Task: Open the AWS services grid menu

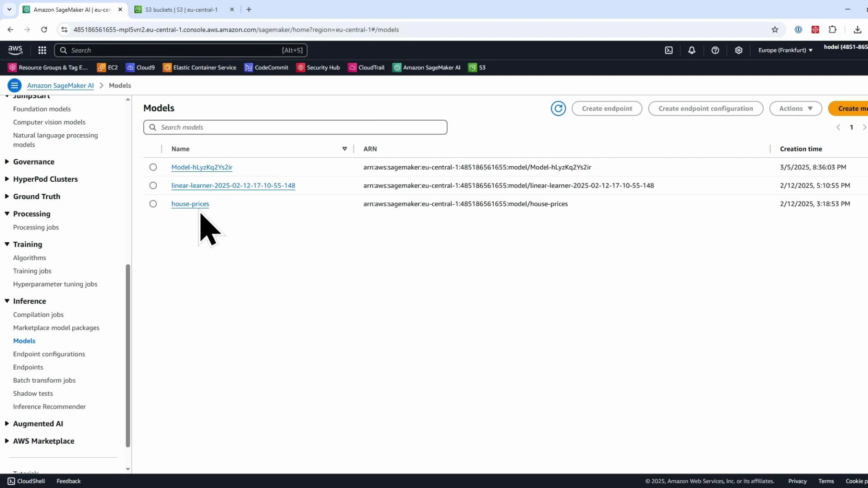Action: pyautogui.click(x=42, y=50)
